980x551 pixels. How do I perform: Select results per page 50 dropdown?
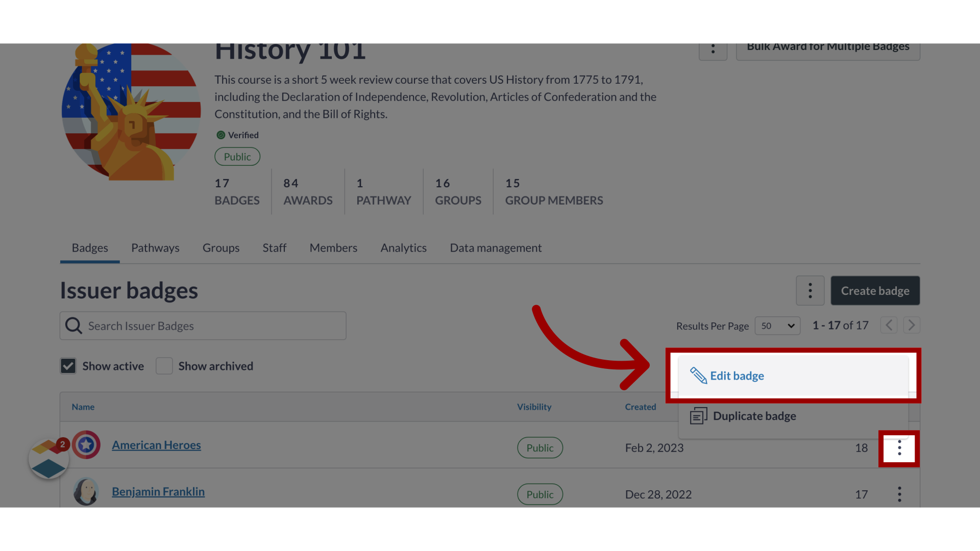pos(777,325)
